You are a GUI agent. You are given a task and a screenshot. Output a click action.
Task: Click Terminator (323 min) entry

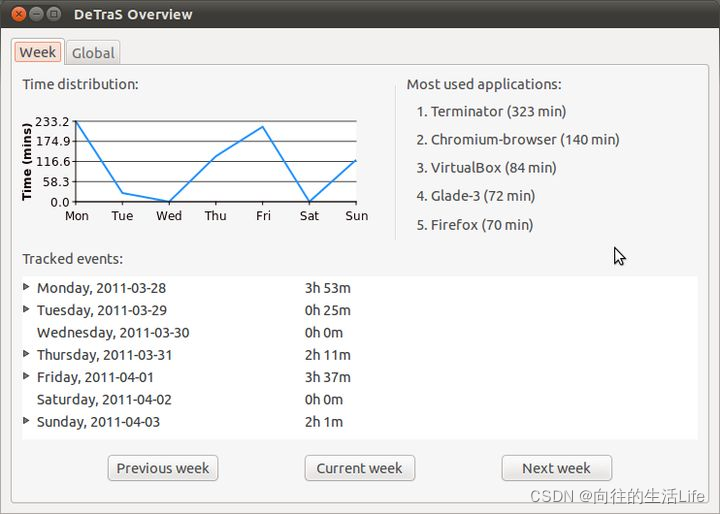[x=491, y=112]
